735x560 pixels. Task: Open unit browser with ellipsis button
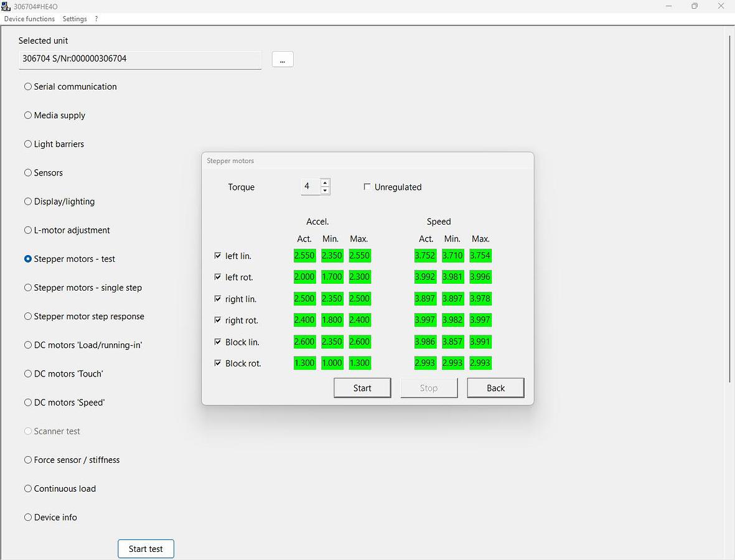tap(283, 59)
